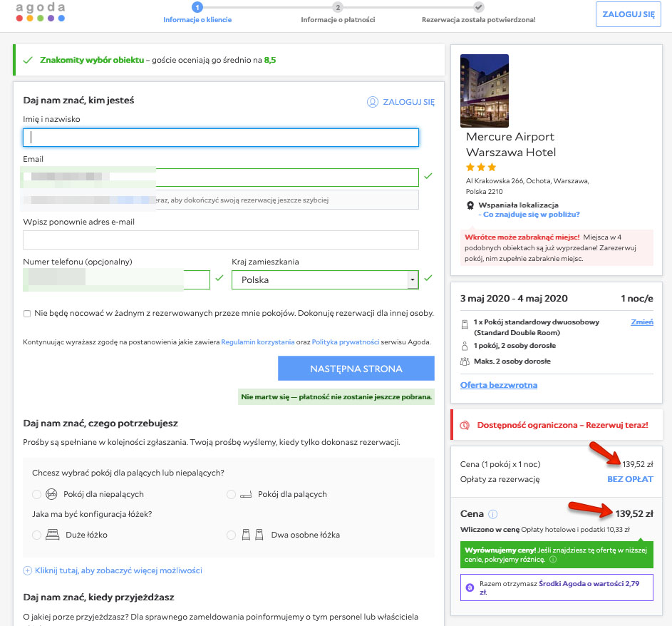Go to Informacje o kliencie step

(197, 20)
